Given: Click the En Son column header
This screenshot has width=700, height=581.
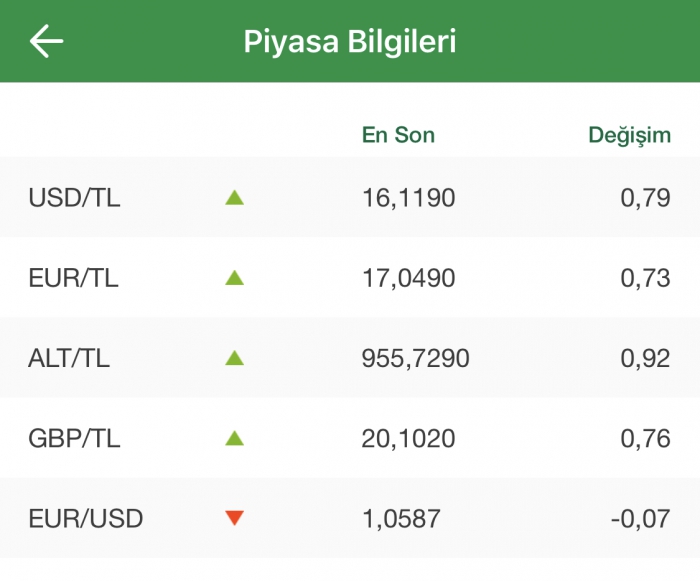Looking at the screenshot, I should click(x=398, y=135).
